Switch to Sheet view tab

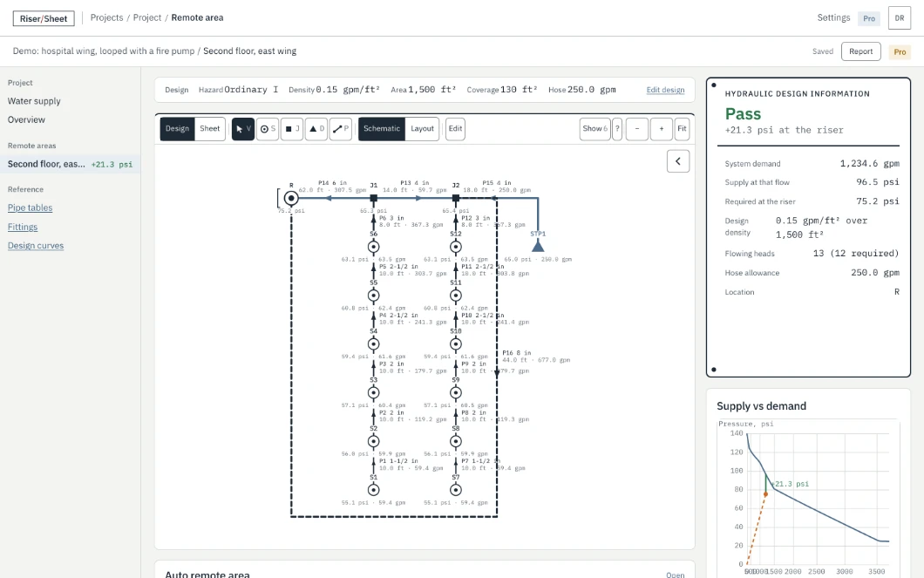click(210, 128)
